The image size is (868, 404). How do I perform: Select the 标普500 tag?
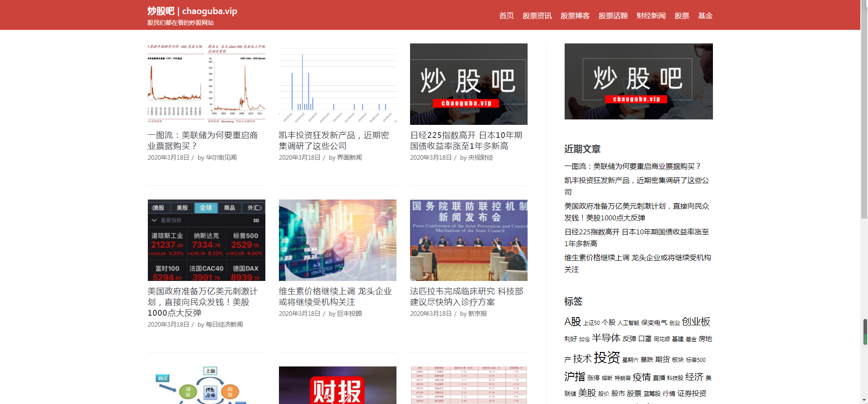click(696, 360)
